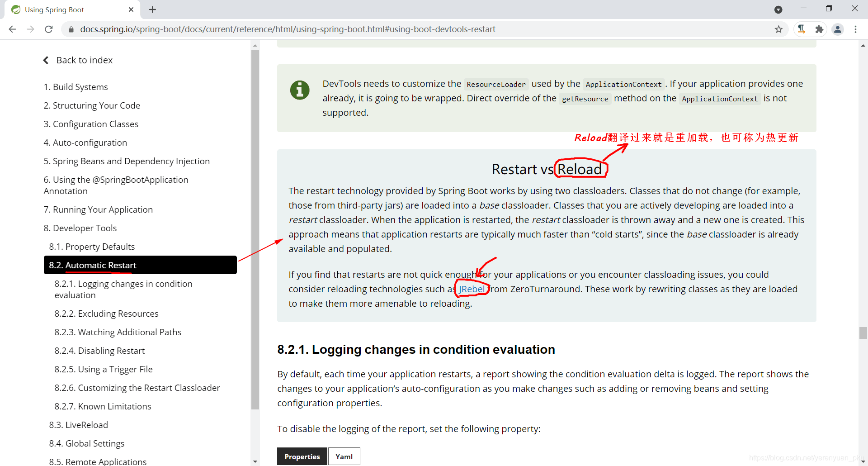
Task: Click the getResource code text
Action: [585, 99]
